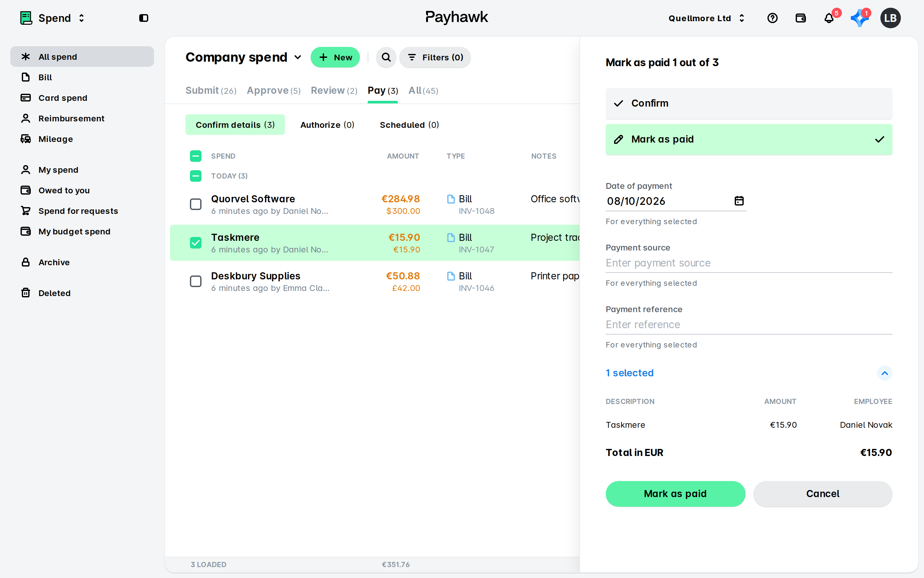Viewport: 924px width, 578px height.
Task: Select the Confirm option
Action: coord(749,103)
